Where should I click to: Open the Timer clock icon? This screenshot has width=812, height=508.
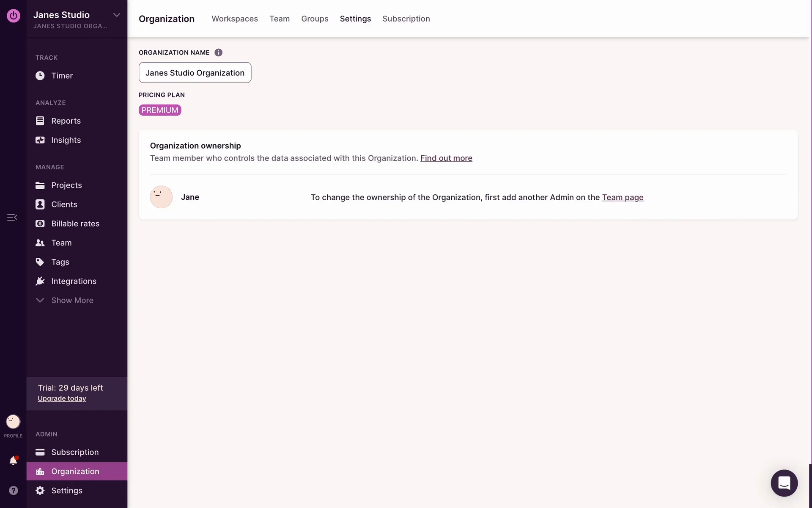click(x=40, y=76)
